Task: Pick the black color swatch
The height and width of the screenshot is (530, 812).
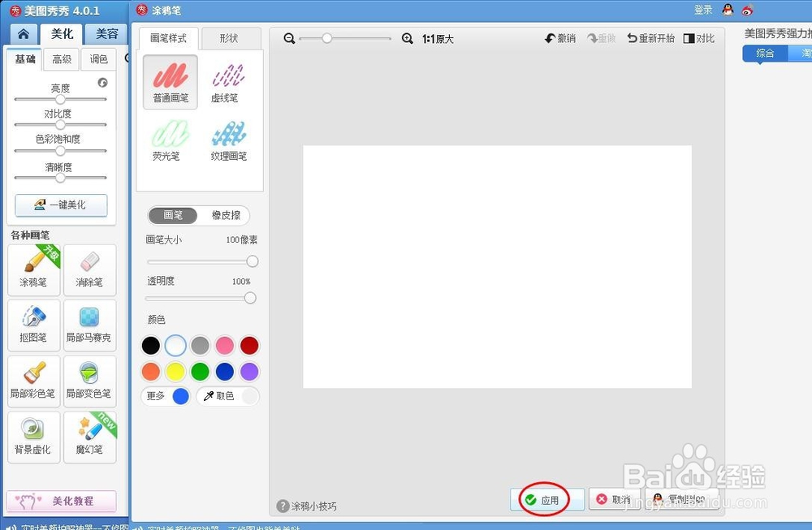Action: pyautogui.click(x=151, y=345)
